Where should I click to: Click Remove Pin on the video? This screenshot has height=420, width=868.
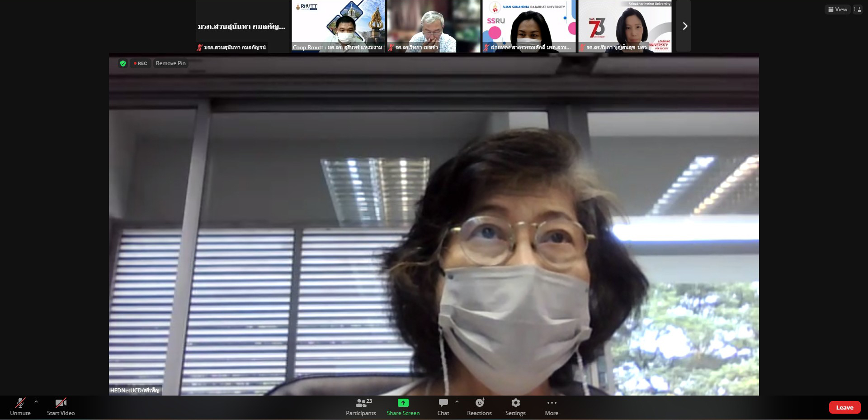(x=170, y=63)
